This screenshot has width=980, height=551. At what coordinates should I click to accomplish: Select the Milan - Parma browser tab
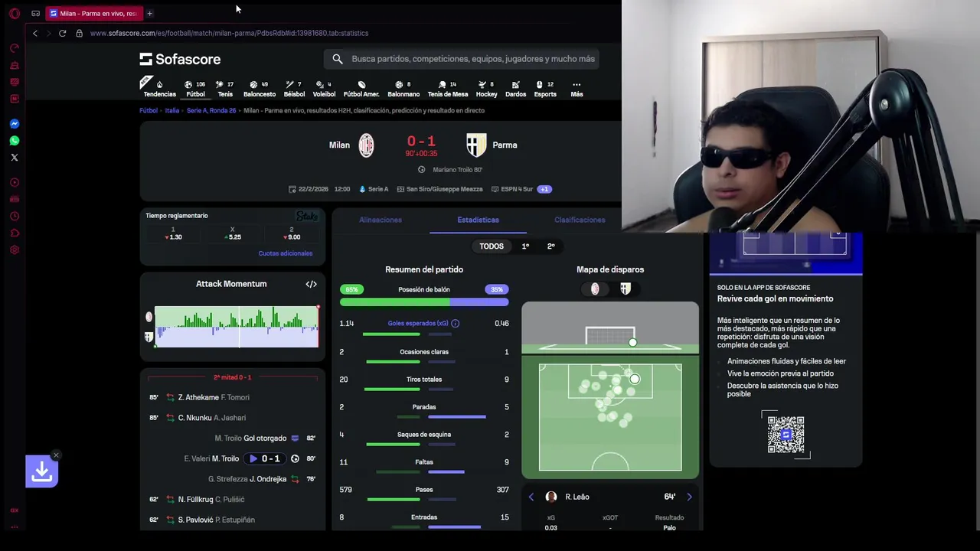point(93,13)
